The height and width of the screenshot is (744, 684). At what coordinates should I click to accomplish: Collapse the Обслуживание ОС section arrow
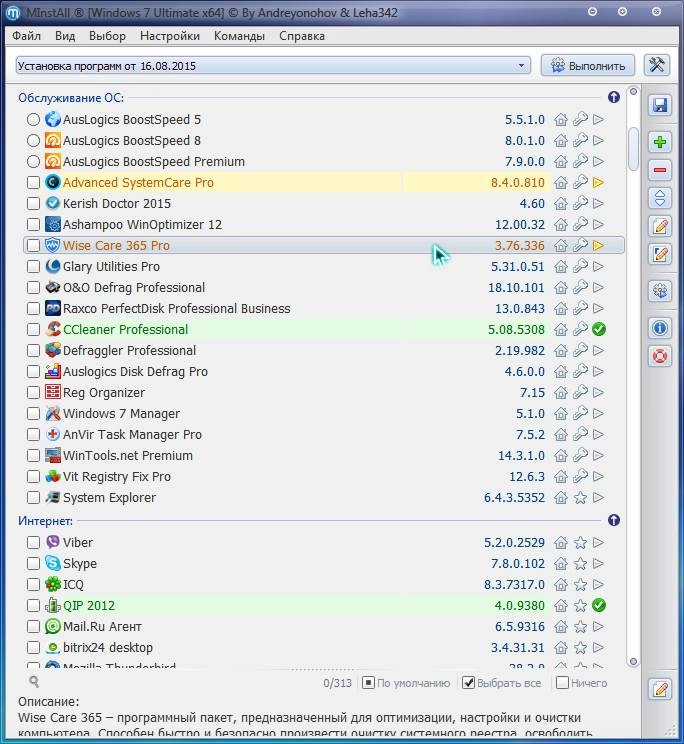tap(614, 97)
